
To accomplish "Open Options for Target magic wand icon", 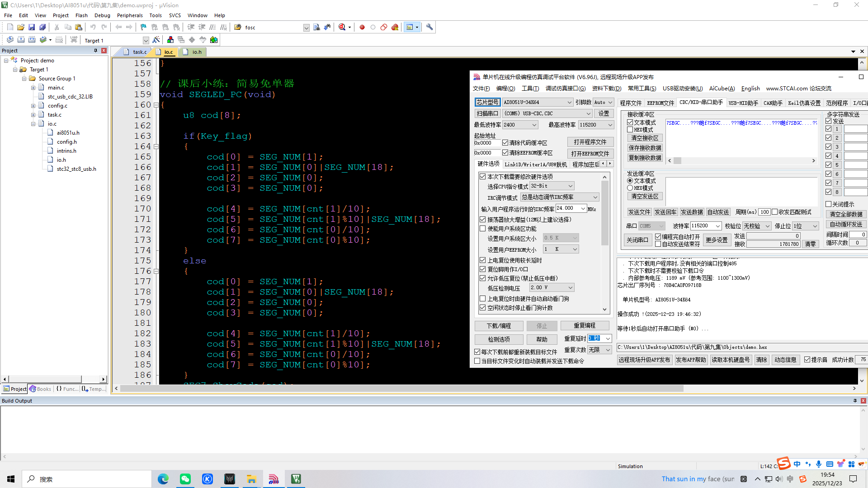I will (x=156, y=40).
